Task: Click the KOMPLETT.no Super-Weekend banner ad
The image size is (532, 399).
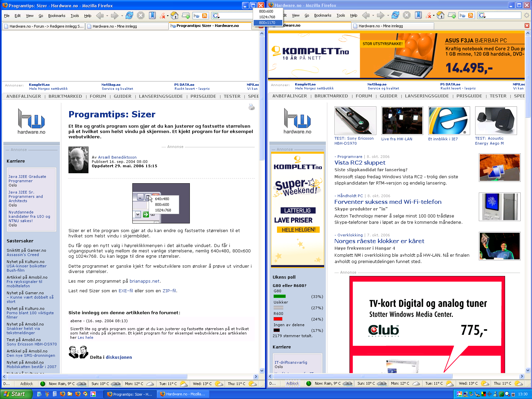Action: click(298, 210)
